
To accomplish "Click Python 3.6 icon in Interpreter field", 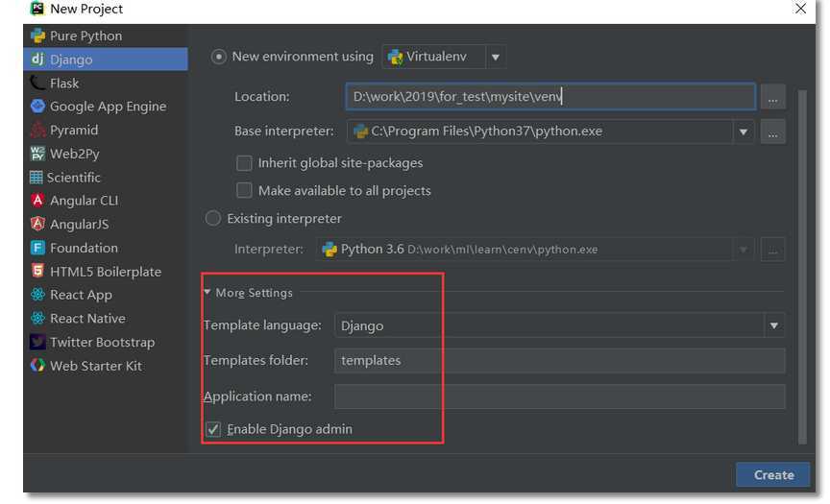I will [330, 249].
